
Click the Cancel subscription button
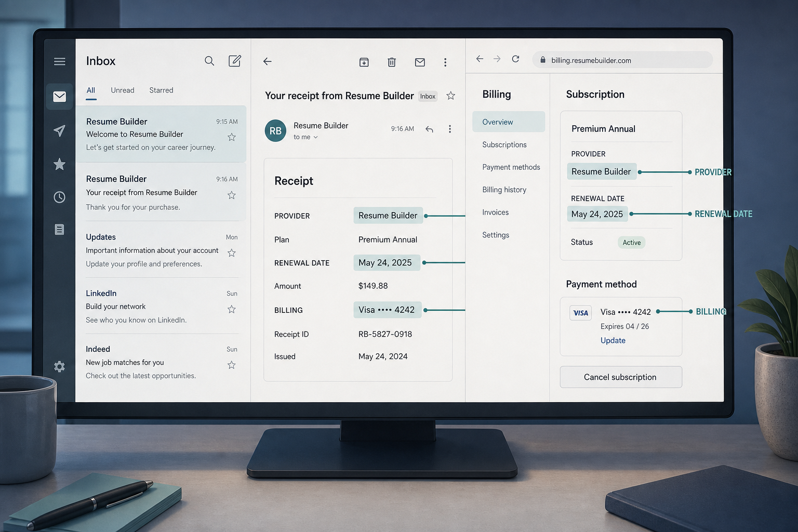pyautogui.click(x=621, y=377)
